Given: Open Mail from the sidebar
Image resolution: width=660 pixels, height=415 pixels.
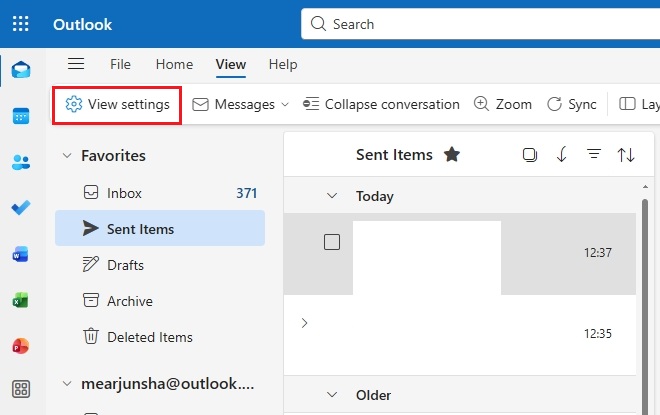Looking at the screenshot, I should pyautogui.click(x=21, y=69).
